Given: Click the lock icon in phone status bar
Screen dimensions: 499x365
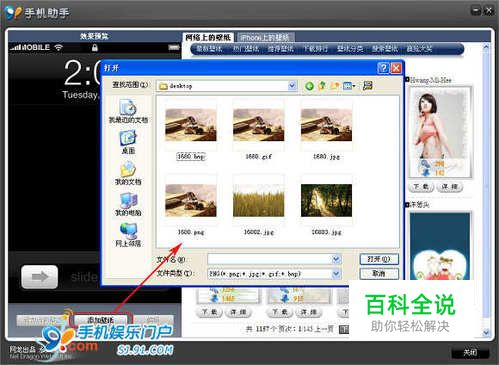Looking at the screenshot, I should tap(95, 48).
